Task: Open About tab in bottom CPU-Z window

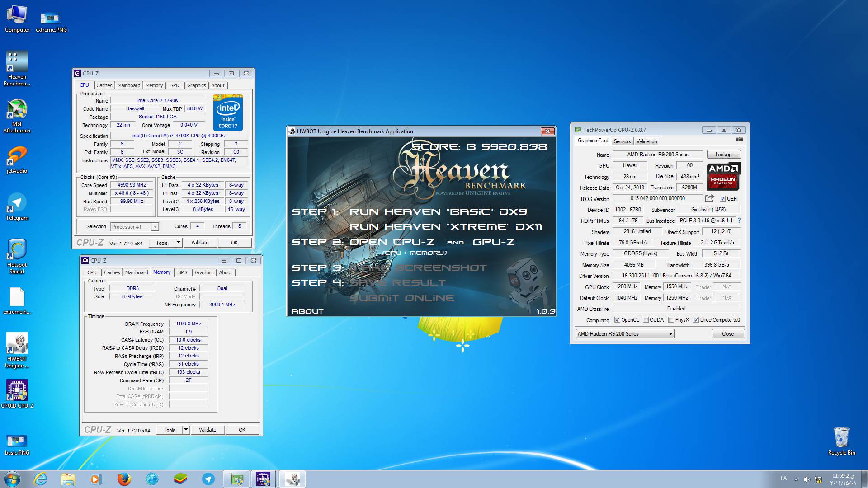Action: [x=226, y=272]
